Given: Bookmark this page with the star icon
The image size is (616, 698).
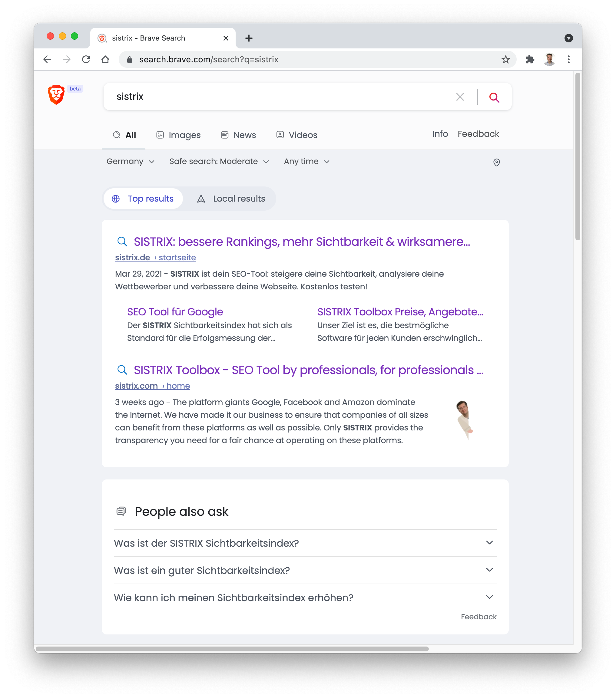Looking at the screenshot, I should point(506,59).
